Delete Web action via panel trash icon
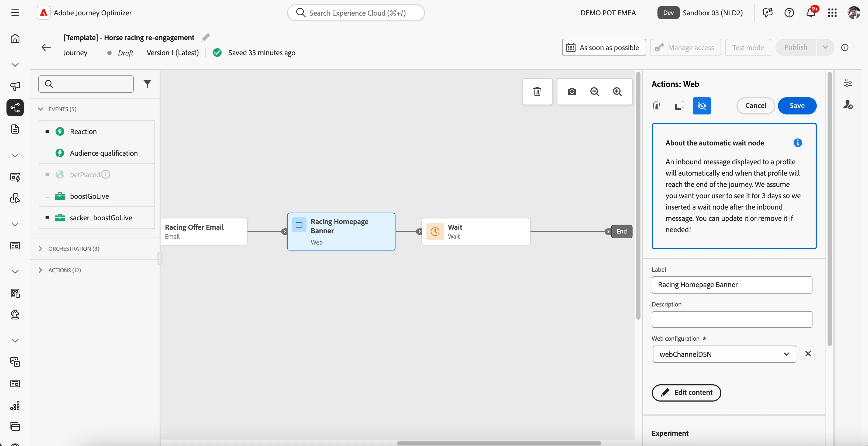The height and width of the screenshot is (446, 868). (656, 106)
